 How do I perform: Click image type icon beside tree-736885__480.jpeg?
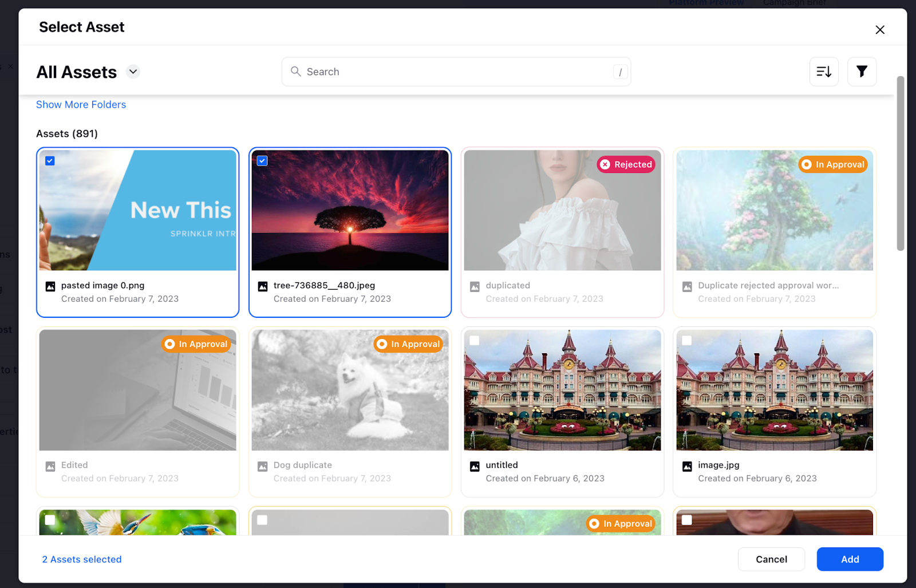263,286
